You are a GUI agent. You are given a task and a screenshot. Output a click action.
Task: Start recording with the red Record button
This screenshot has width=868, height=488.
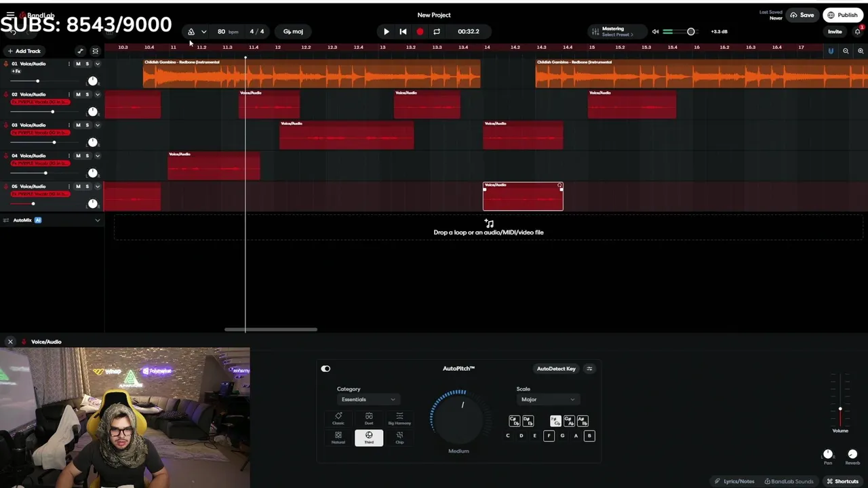[420, 32]
